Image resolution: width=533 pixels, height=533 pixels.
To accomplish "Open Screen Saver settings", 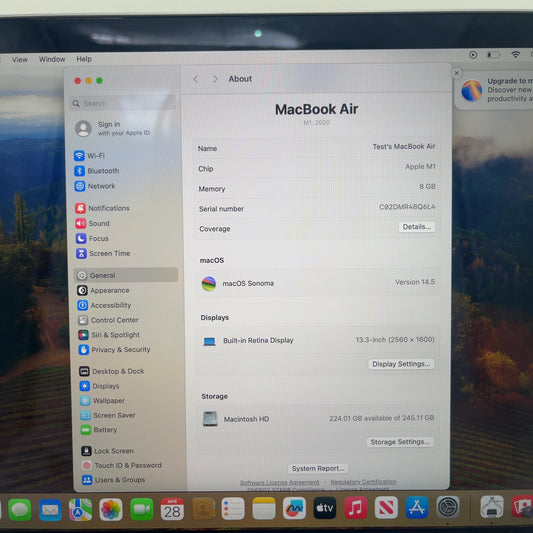I will click(108, 415).
